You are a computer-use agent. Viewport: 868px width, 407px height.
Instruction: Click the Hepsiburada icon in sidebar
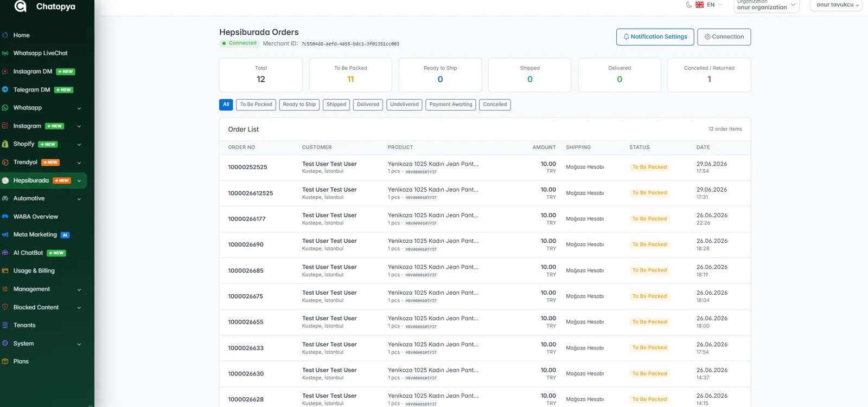click(5, 180)
